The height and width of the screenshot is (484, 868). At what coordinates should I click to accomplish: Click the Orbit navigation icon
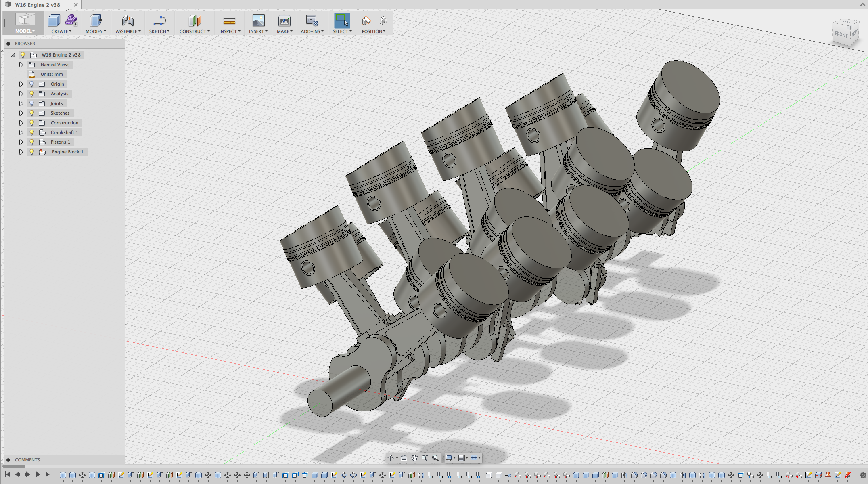tap(391, 458)
